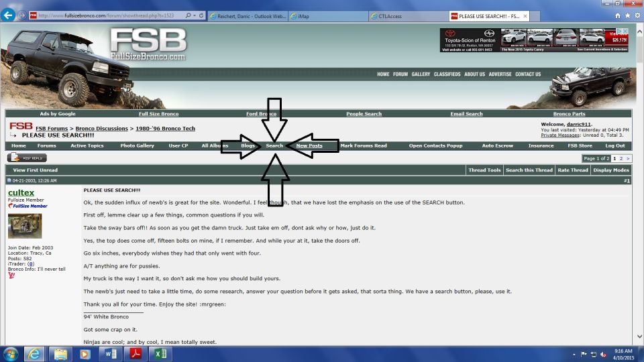
Task: Switch to the iMap browser tab
Action: 328,16
